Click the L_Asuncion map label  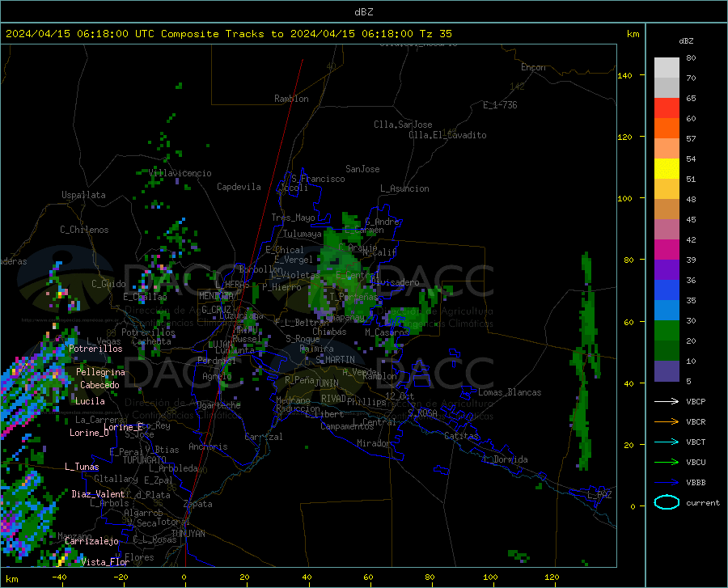point(404,188)
